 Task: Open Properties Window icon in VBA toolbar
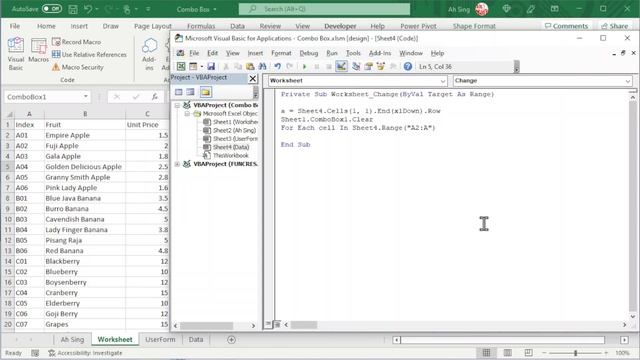(369, 66)
